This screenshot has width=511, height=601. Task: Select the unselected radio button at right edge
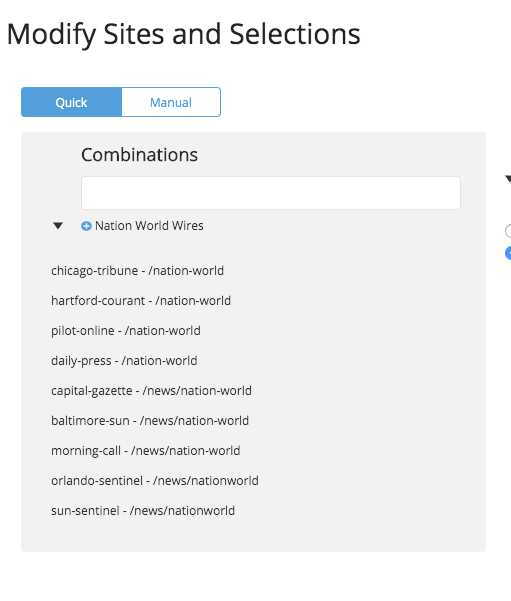click(508, 231)
